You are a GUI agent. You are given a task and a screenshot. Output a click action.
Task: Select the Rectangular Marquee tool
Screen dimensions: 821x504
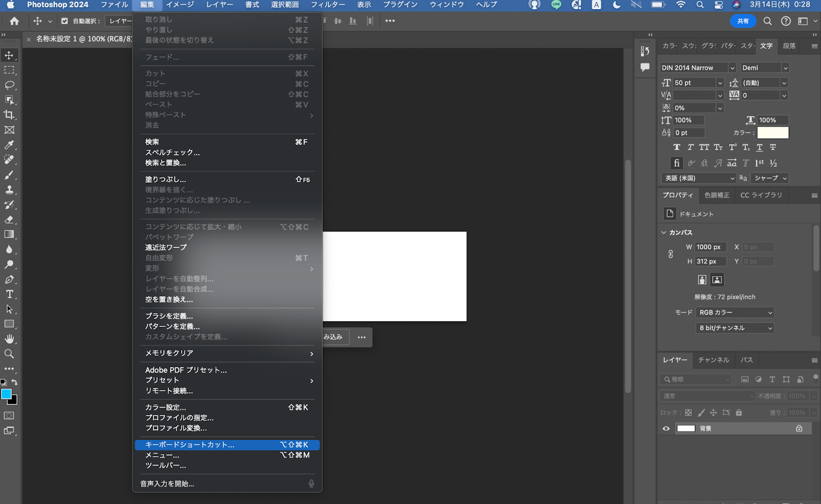coord(9,70)
